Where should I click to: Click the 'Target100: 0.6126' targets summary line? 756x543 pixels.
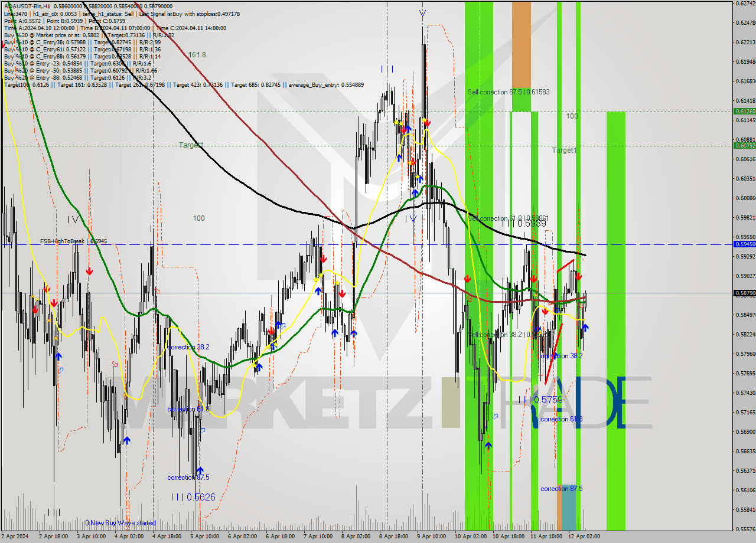click(x=183, y=85)
